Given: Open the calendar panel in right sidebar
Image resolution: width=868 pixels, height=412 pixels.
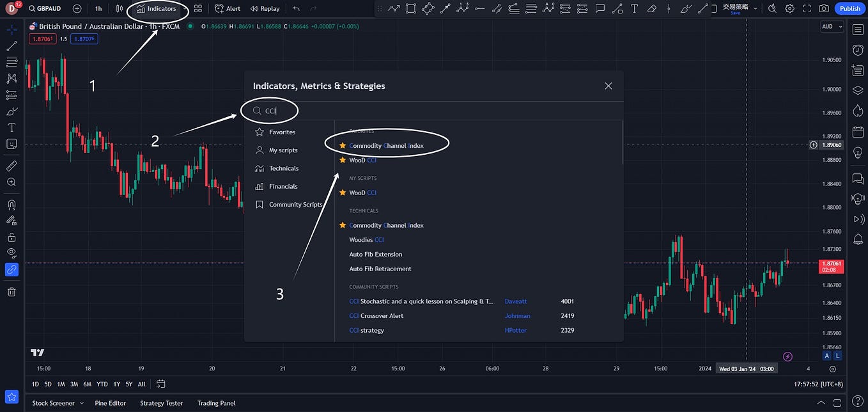Looking at the screenshot, I should click(x=858, y=132).
